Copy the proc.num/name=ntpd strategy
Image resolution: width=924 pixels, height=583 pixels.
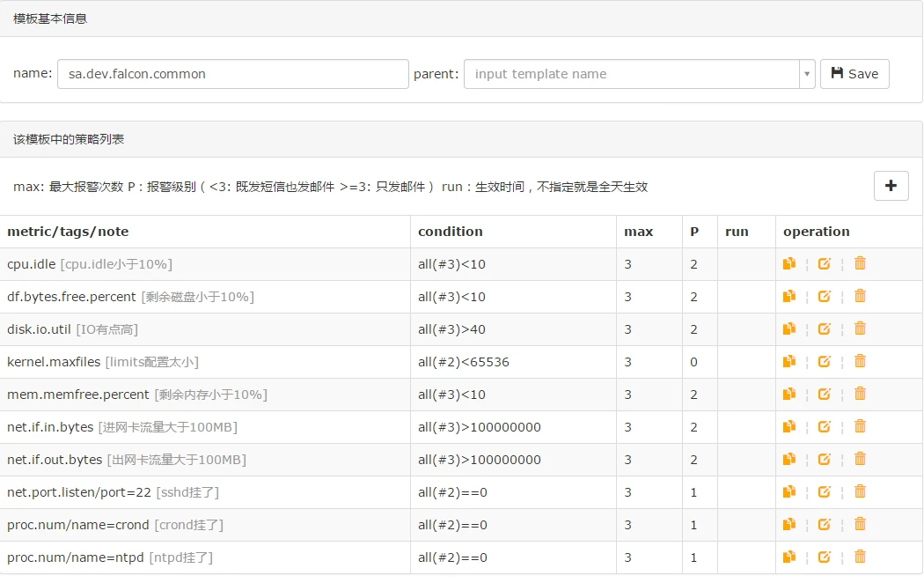[789, 557]
